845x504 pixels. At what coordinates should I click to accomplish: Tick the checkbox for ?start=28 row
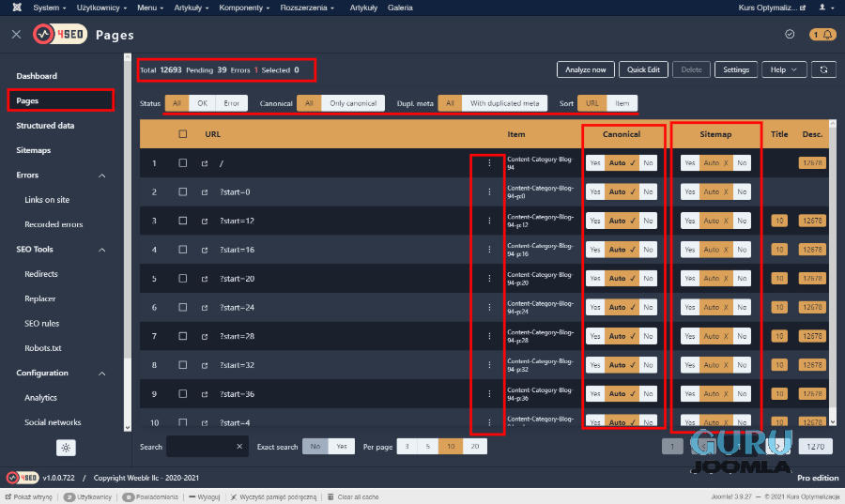point(183,337)
